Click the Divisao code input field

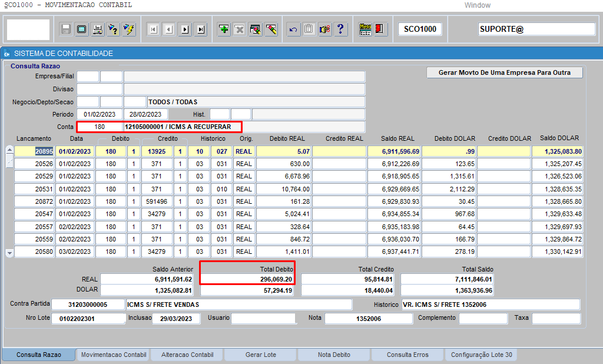100,90
